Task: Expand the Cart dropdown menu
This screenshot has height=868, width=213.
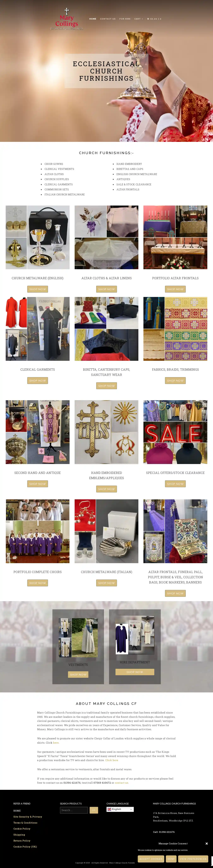Action: 138,19
